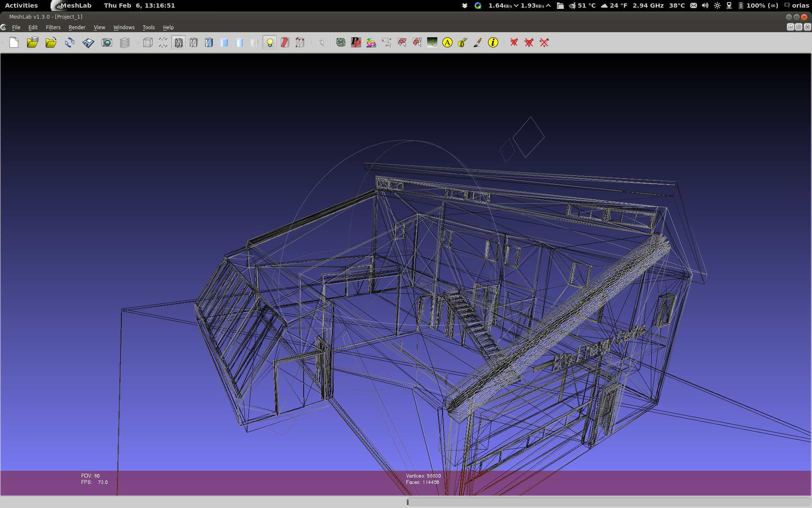Click the Import Mesh folder icon
This screenshot has height=508, width=812.
(51, 42)
